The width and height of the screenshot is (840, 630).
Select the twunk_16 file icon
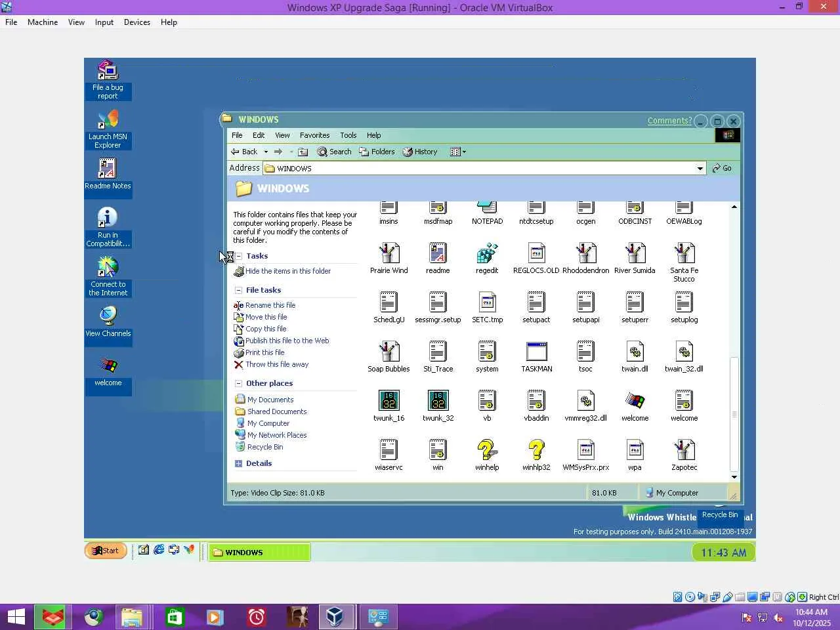tap(388, 401)
